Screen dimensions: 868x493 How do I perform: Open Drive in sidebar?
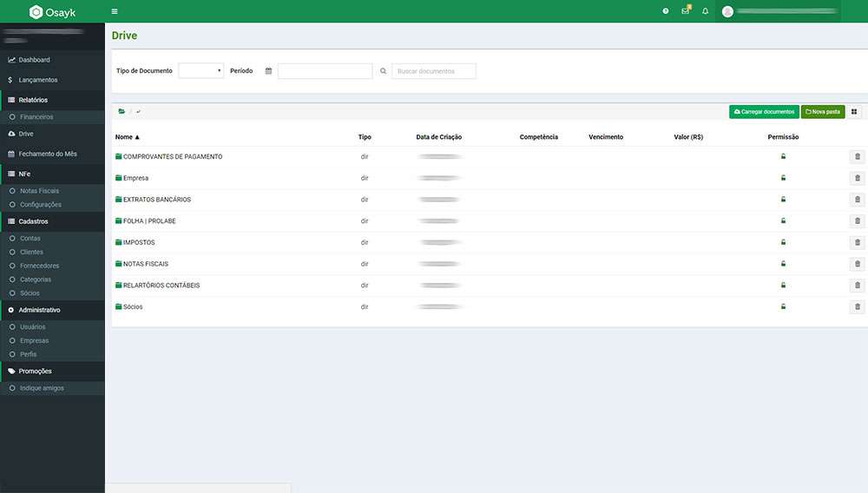click(53, 134)
